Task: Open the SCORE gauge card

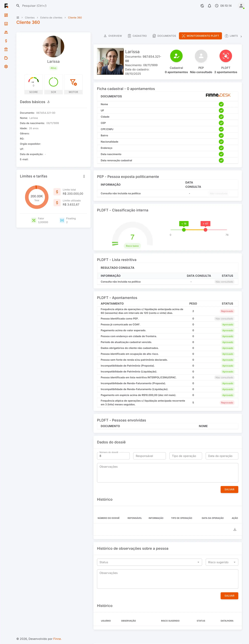Action: pos(33,84)
